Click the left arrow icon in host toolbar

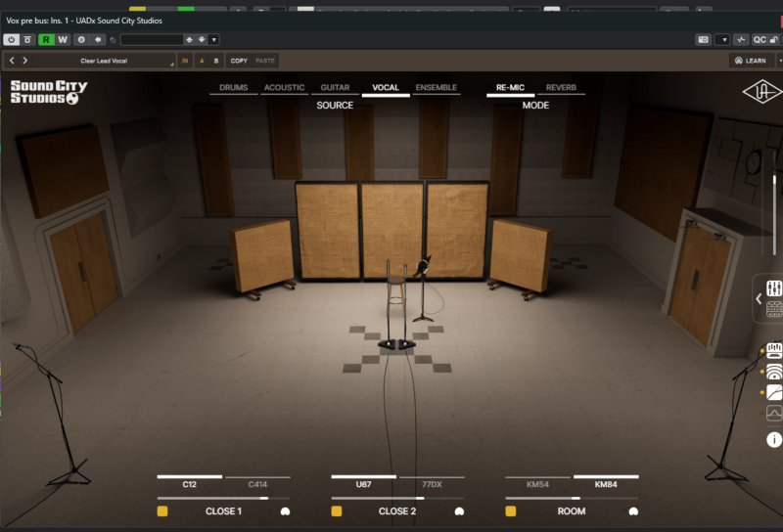[x=98, y=39]
